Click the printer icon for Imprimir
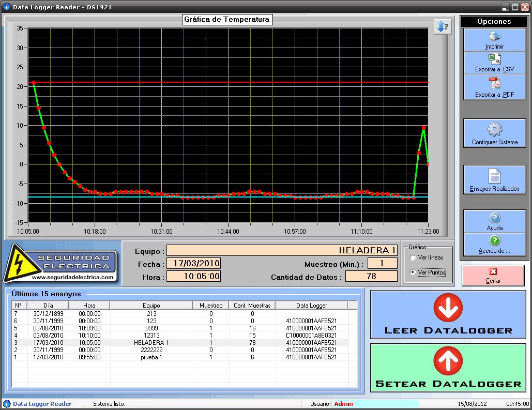The image size is (532, 410). 494,37
